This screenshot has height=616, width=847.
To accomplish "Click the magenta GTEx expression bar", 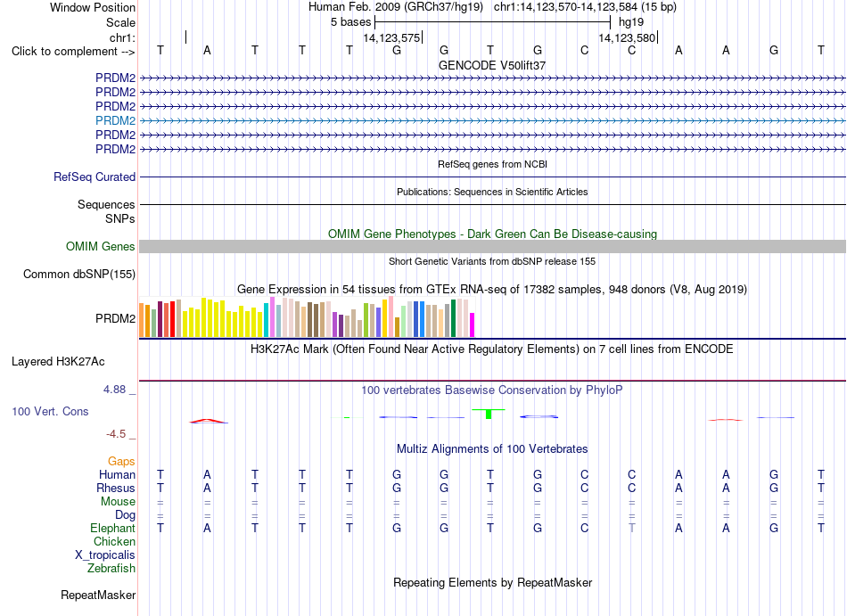I will [473, 324].
